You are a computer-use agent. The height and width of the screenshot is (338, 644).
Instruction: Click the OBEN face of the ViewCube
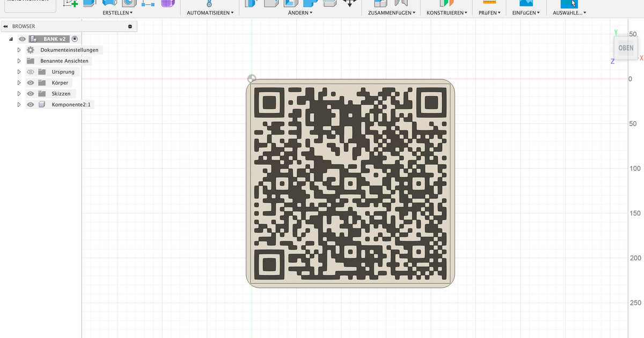625,47
